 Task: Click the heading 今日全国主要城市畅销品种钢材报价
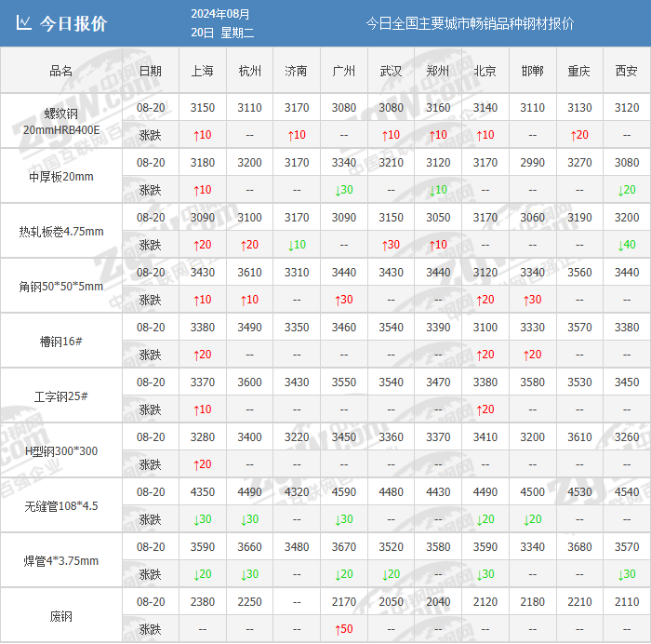pos(470,23)
